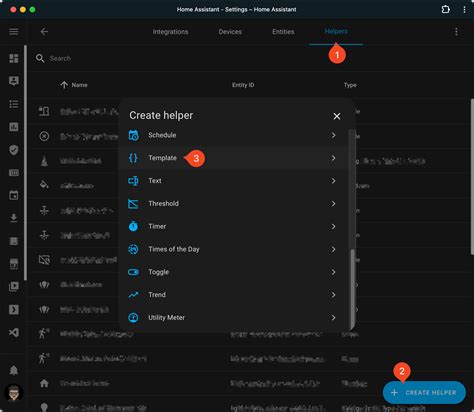Open the To-do list sidebar icon

[x=14, y=104]
